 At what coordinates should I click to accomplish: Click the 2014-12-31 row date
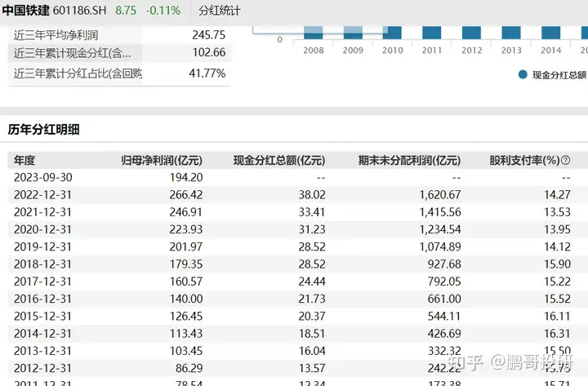(x=42, y=334)
